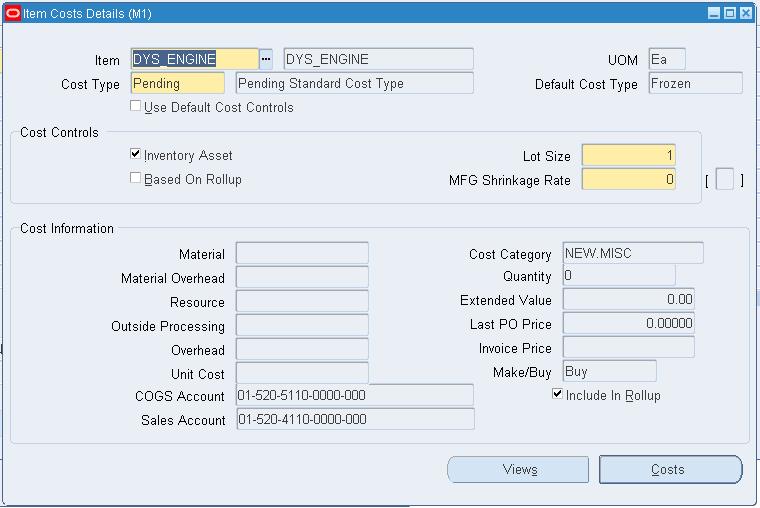
Task: Click the MFG Shrinkage Rate field
Action: coord(629,179)
